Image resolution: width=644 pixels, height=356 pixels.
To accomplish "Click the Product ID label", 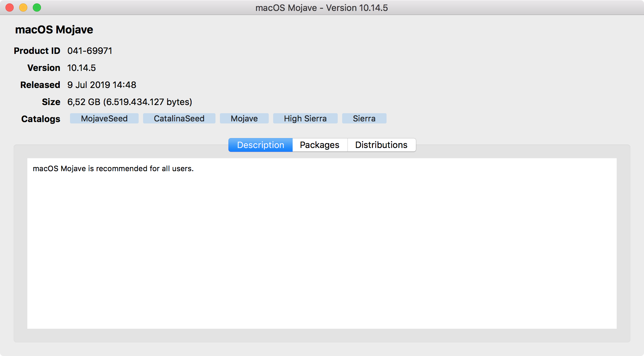I will click(x=37, y=51).
